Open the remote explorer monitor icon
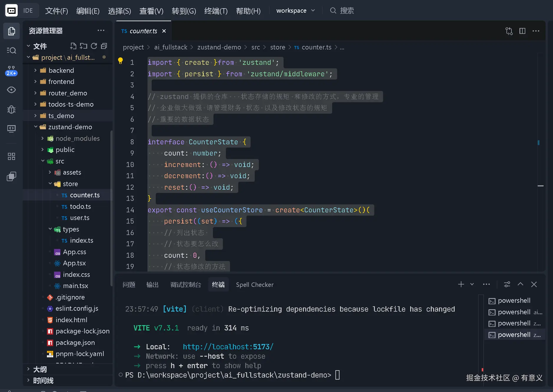Screen dimensions: 553x392 (x=11, y=129)
